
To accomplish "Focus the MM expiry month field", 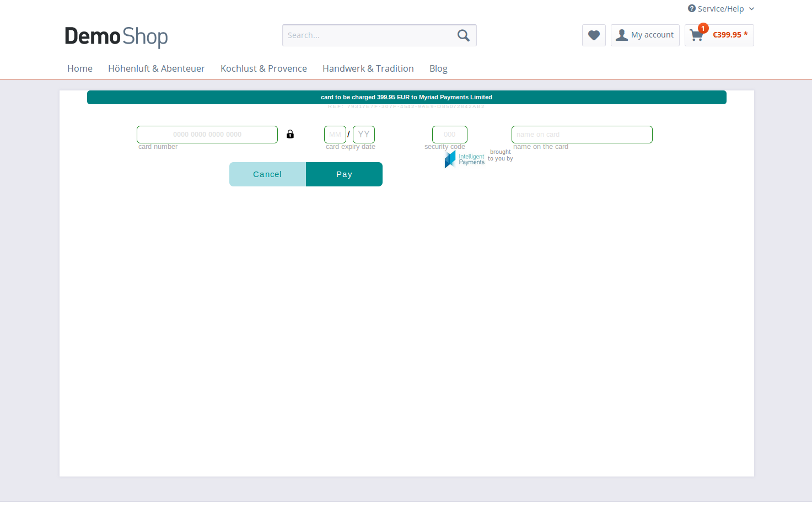I will coord(335,135).
